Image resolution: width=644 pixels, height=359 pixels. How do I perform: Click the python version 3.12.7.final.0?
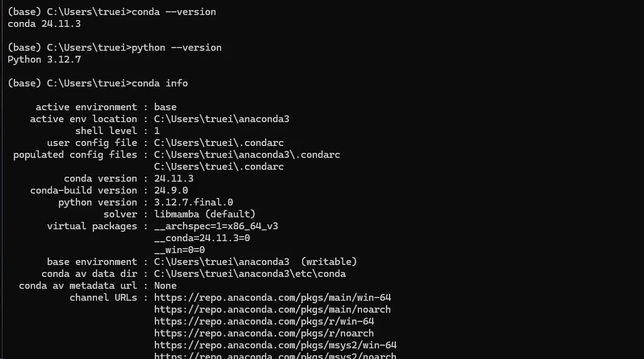point(194,202)
